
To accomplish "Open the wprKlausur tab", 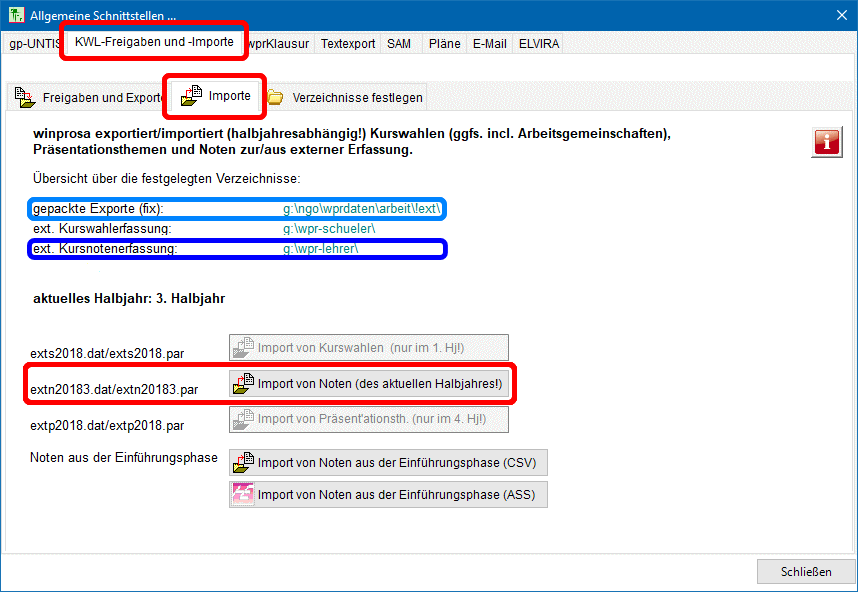I will point(282,44).
